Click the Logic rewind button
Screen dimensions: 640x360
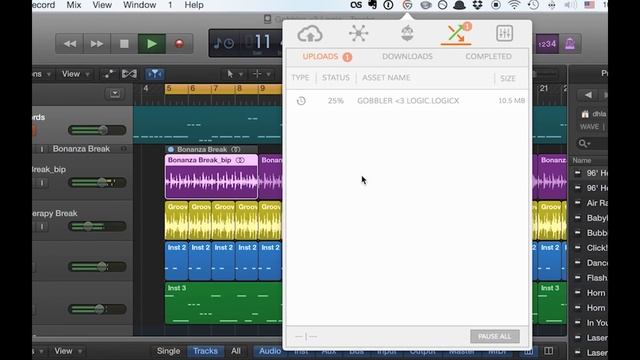click(69, 44)
